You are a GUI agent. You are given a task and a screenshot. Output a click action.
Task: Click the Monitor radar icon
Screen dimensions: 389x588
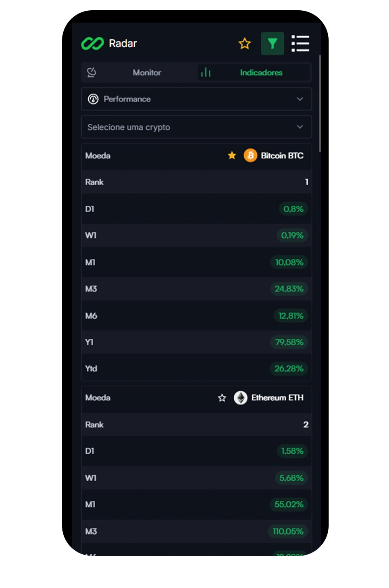pyautogui.click(x=92, y=73)
